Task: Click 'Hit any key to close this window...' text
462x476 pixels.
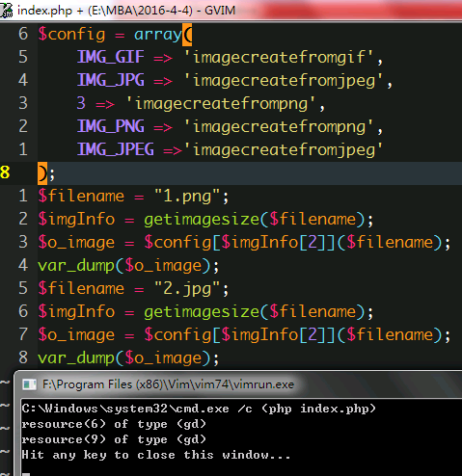Action: 156,455
